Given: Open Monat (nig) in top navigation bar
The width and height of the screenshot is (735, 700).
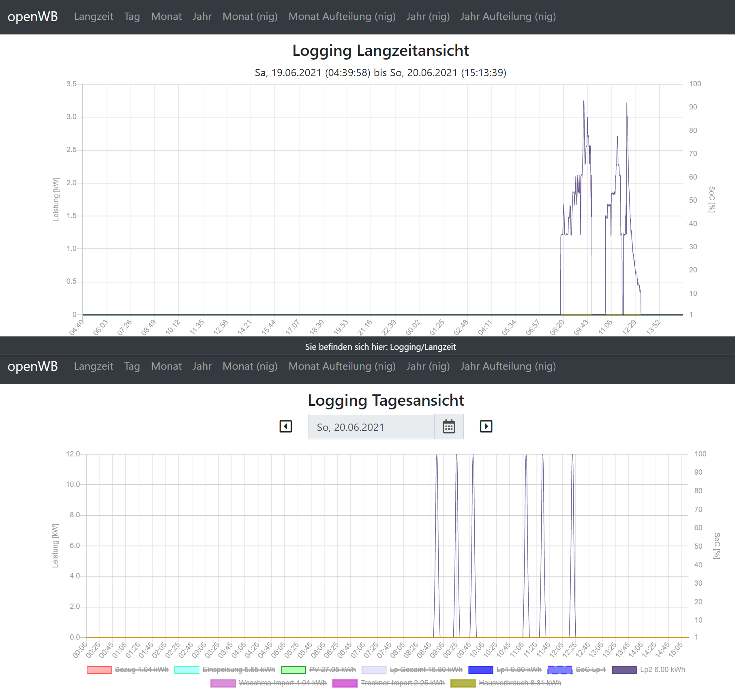Looking at the screenshot, I should [250, 17].
